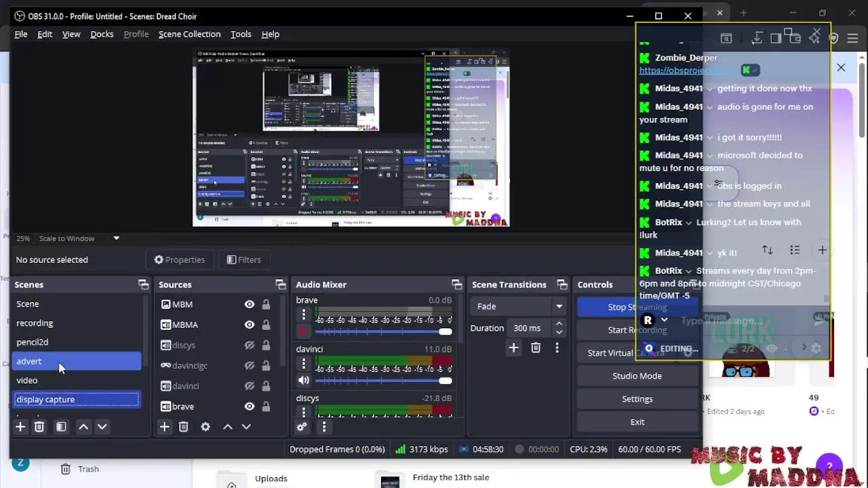Open source Filters button

243,260
